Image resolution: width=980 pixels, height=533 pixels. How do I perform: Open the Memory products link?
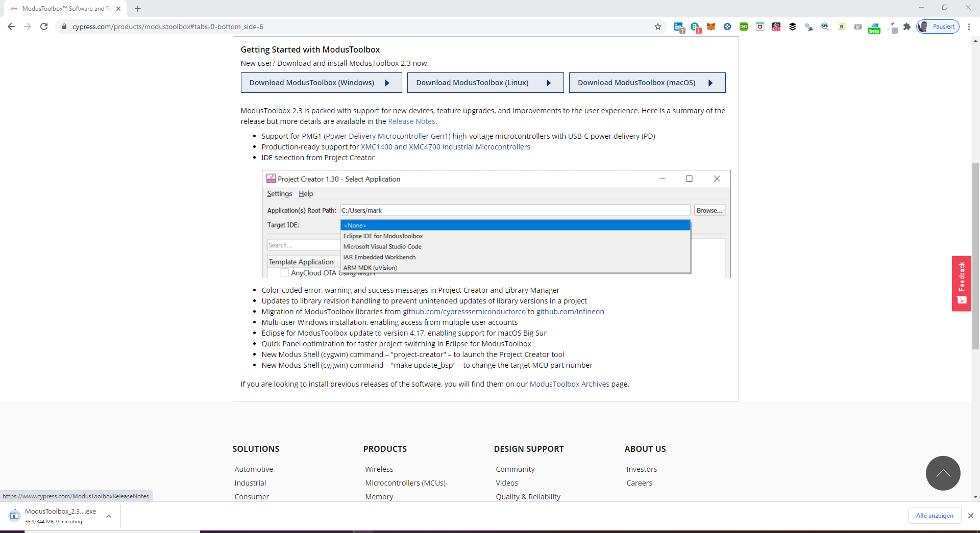click(x=379, y=497)
